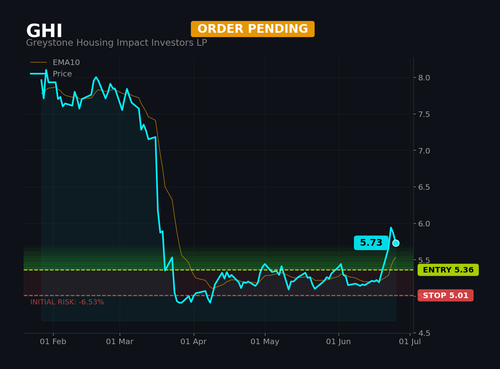Click the 01 Jul date axis label
The image size is (500, 369).
(410, 342)
